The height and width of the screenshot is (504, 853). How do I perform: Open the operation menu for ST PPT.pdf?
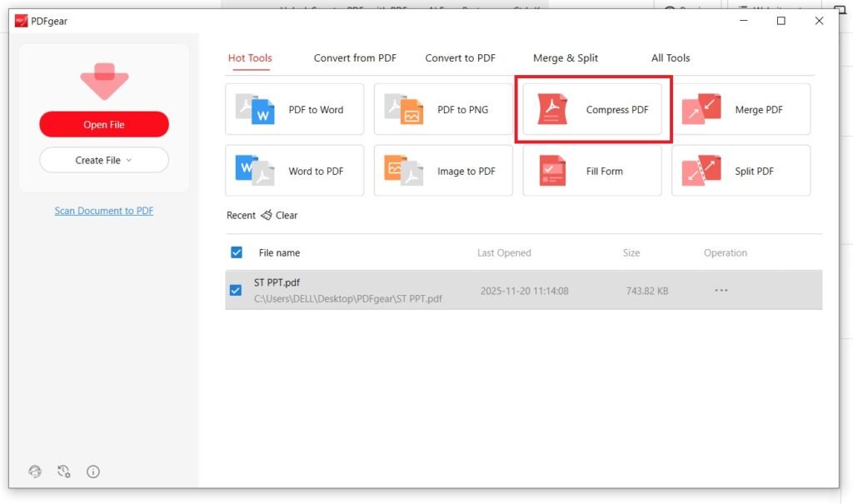coord(721,289)
